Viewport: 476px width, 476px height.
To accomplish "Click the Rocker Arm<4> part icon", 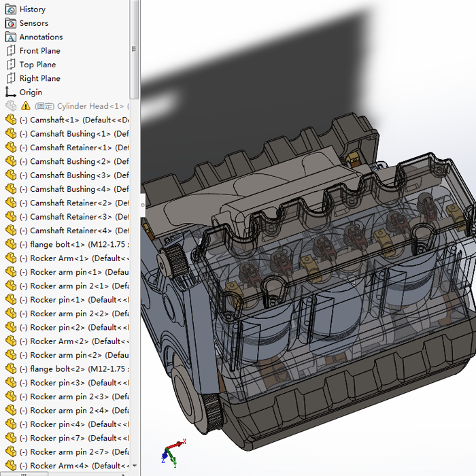I will [x=11, y=466].
